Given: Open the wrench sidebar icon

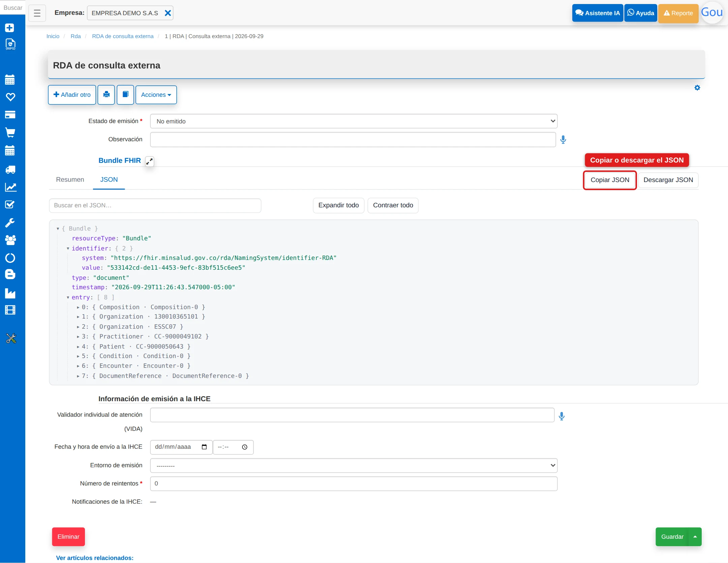Looking at the screenshot, I should click(x=10, y=223).
